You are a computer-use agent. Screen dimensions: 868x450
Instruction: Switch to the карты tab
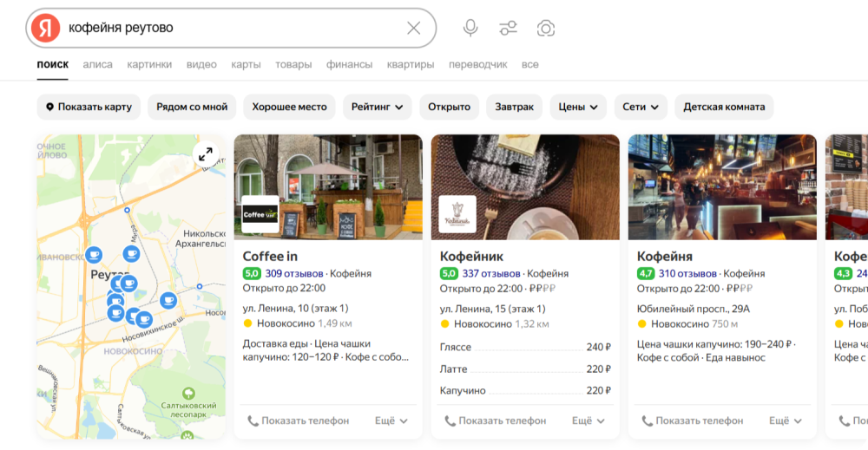click(x=246, y=65)
